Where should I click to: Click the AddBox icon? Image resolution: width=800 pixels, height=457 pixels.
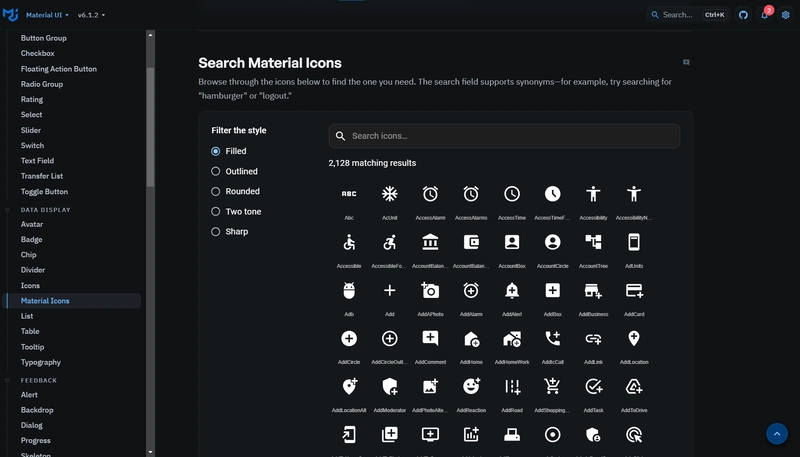tap(553, 290)
